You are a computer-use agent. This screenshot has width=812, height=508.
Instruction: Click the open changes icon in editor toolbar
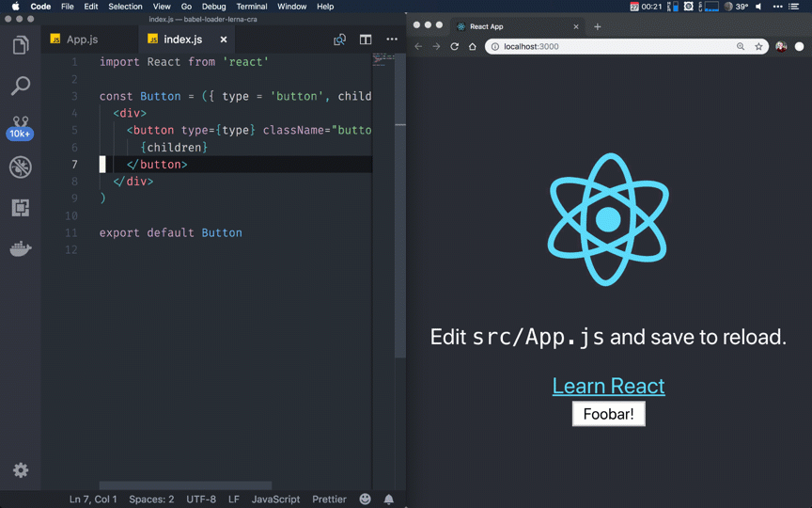339,40
